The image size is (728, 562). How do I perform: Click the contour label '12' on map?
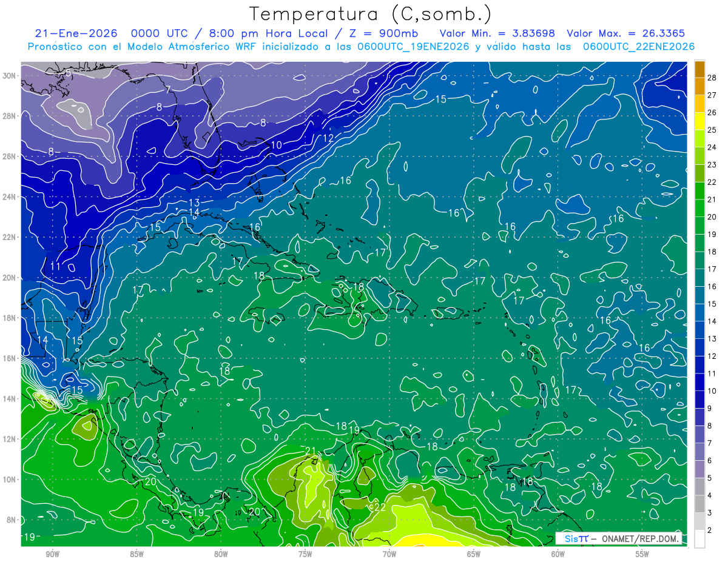tap(328, 138)
